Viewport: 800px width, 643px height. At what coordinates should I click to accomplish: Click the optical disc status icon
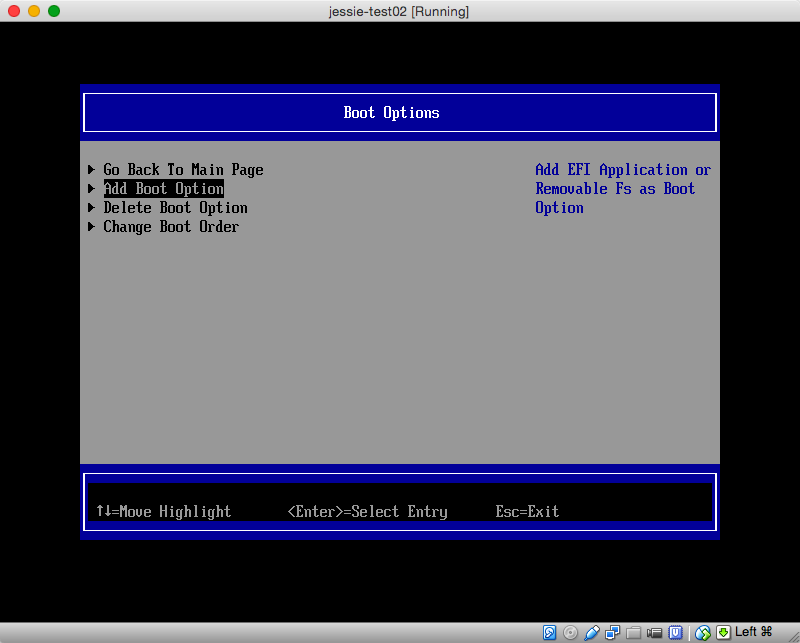click(570, 633)
